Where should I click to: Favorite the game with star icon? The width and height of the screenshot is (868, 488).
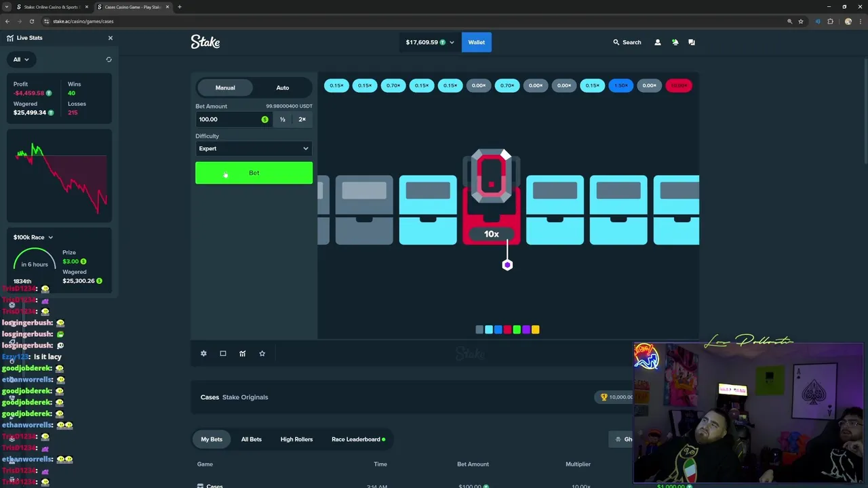click(x=262, y=353)
